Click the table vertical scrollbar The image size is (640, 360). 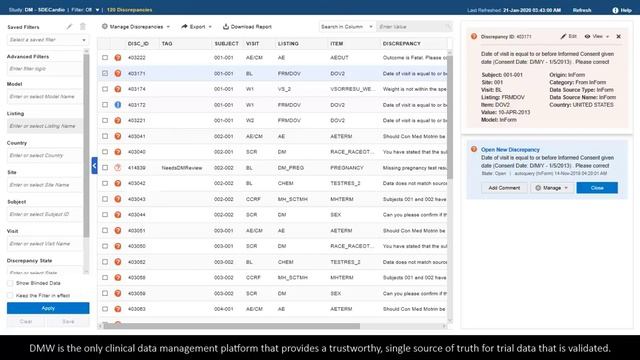450,117
